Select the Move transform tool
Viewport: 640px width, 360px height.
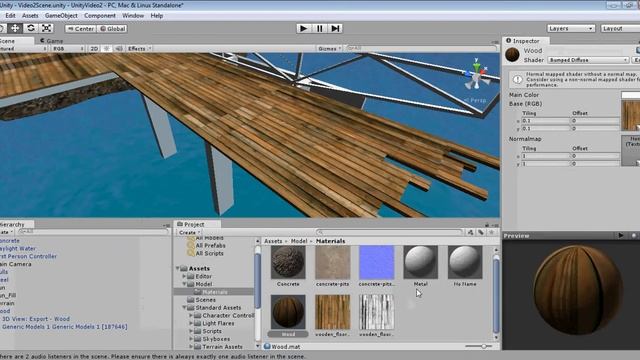[15, 28]
